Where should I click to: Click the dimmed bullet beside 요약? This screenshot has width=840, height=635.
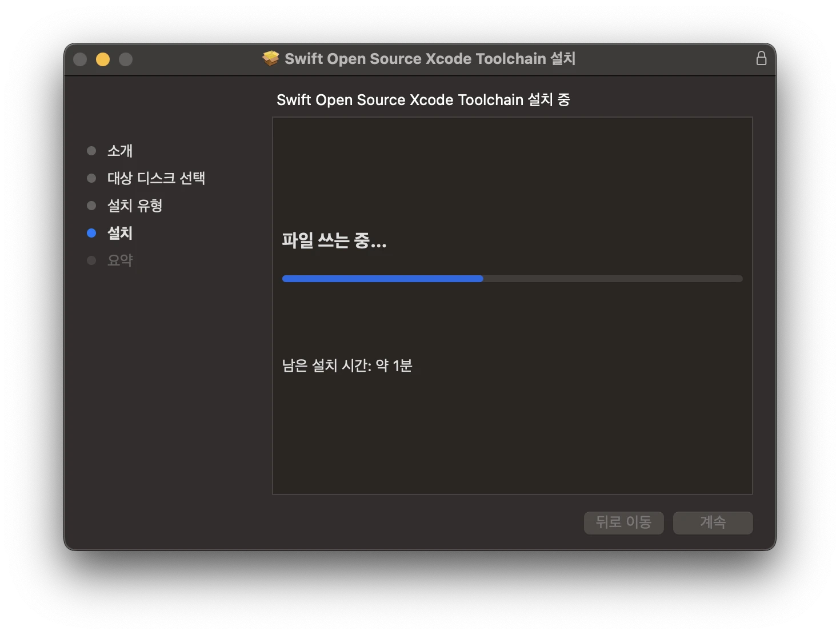(x=92, y=260)
